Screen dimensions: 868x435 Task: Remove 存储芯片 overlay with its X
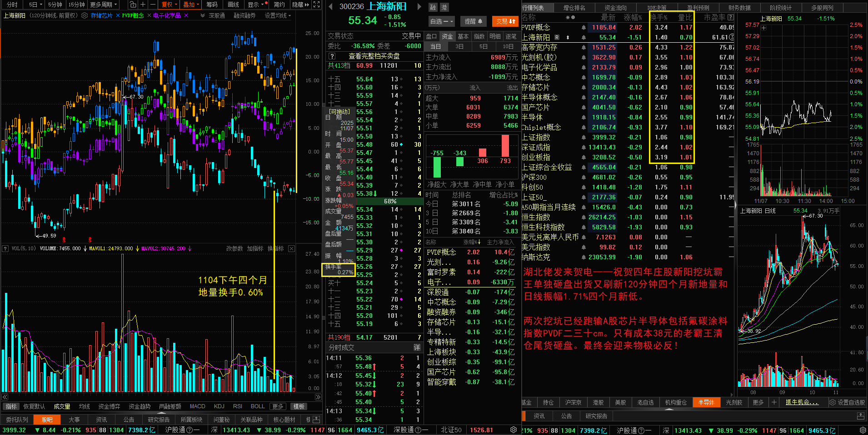[x=118, y=15]
